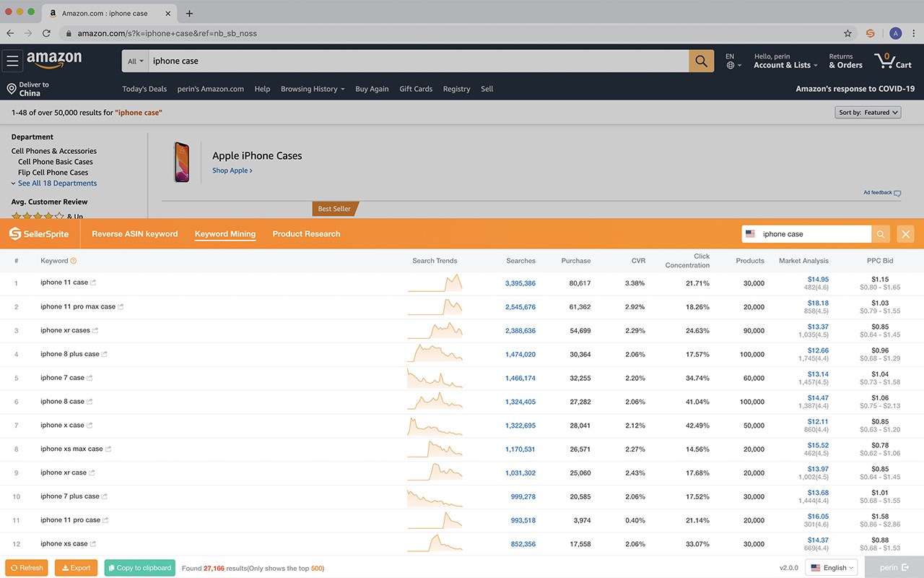Open market price $14.95 for iphone 11 case
The image size is (924, 578).
coord(818,279)
